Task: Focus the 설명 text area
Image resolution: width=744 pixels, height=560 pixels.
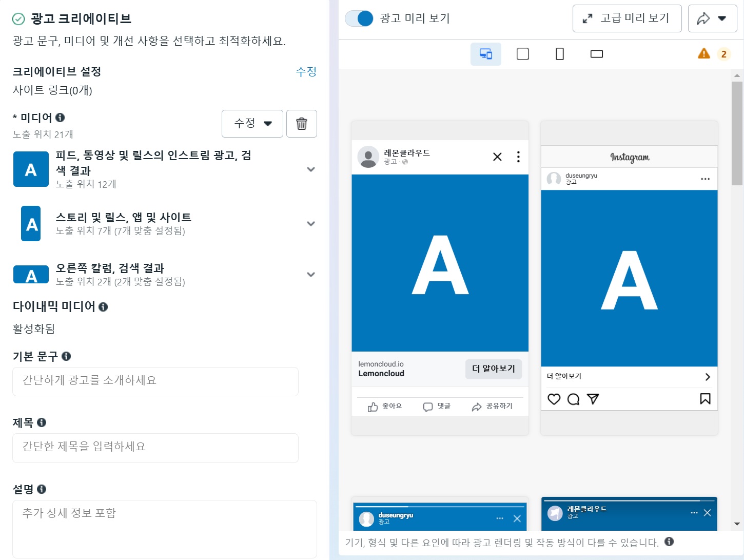Action: click(165, 529)
